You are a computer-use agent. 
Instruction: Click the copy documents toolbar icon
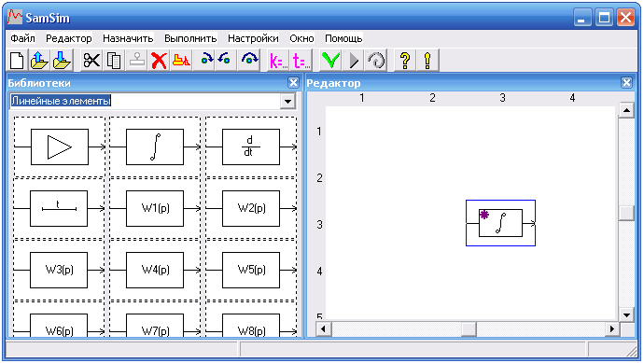tap(114, 61)
